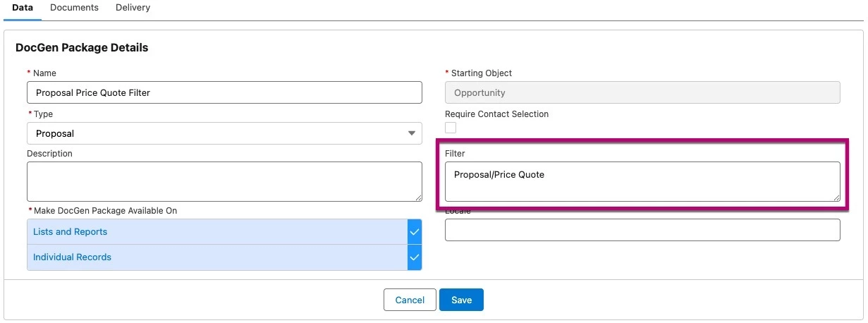Toggle the Individual Records checkmark icon
The width and height of the screenshot is (868, 323).
pos(415,257)
